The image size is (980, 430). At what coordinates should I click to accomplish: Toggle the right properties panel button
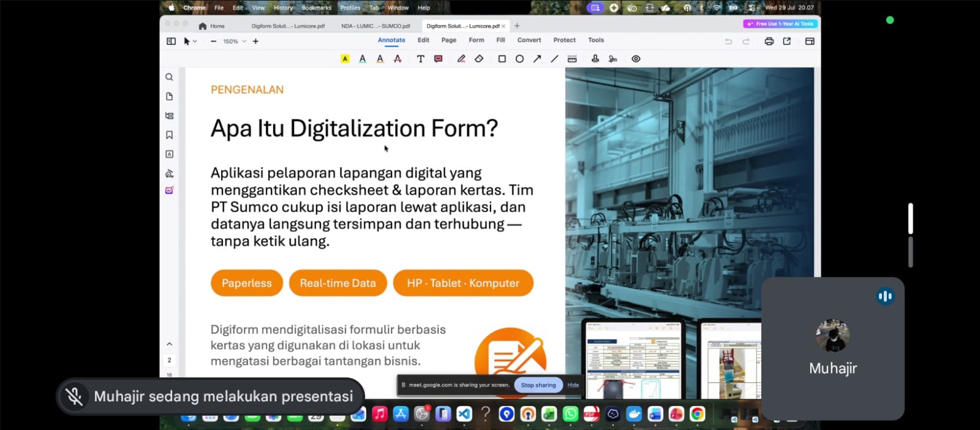[x=810, y=41]
